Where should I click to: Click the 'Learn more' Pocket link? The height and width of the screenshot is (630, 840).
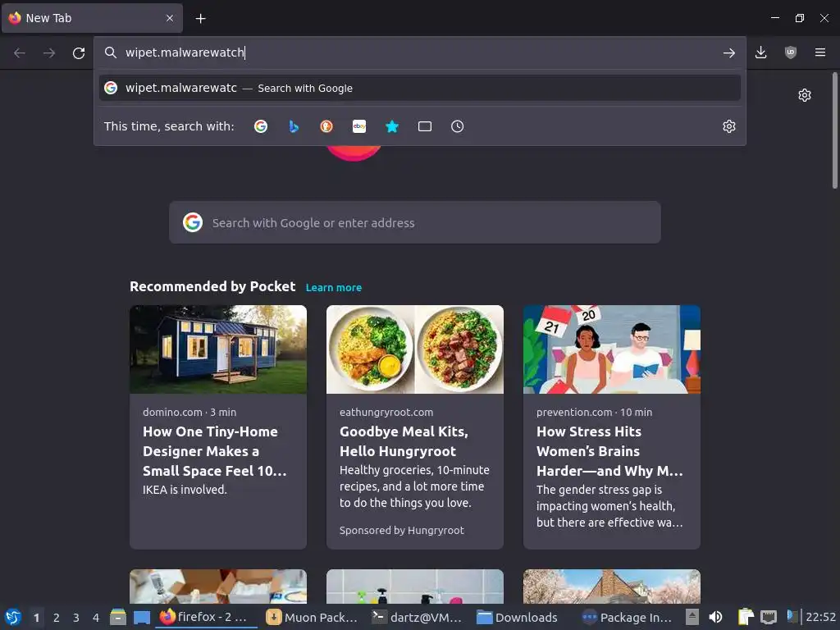[x=333, y=288]
